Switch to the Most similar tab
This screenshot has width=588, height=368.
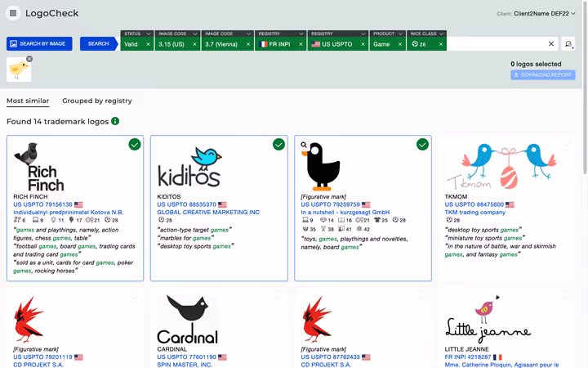tap(28, 101)
